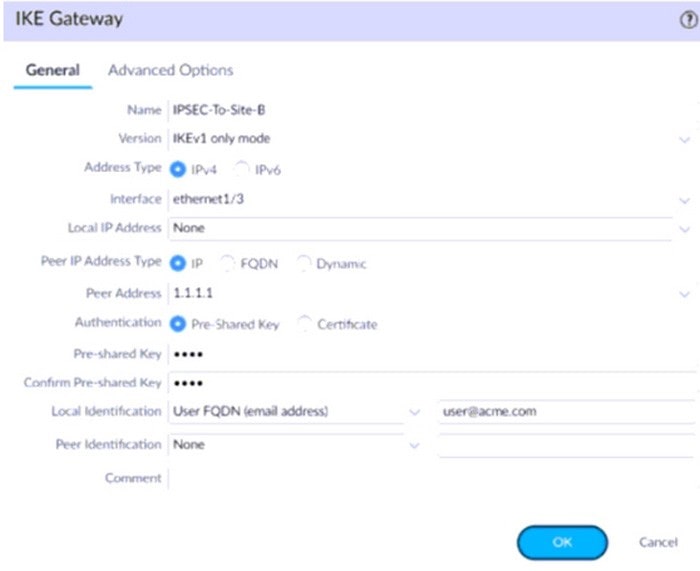The height and width of the screenshot is (571, 700).
Task: Open the Advanced Options tab
Action: point(171,71)
